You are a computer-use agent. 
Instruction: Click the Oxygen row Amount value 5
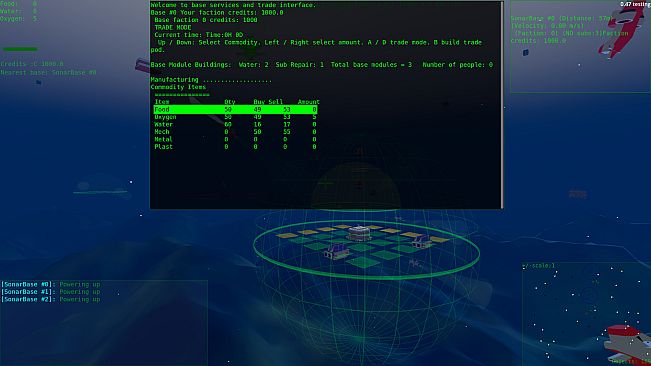coord(314,117)
